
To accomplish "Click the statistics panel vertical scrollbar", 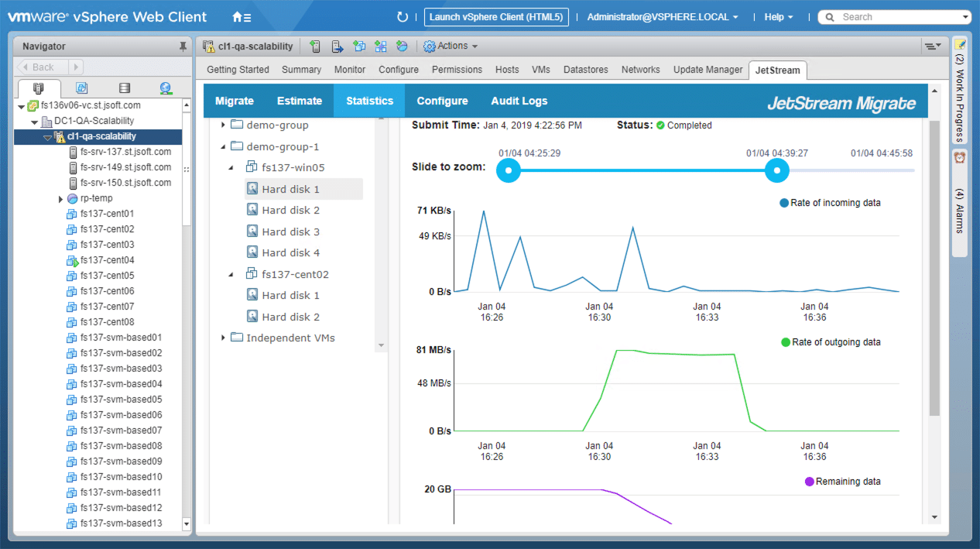I will click(x=934, y=268).
